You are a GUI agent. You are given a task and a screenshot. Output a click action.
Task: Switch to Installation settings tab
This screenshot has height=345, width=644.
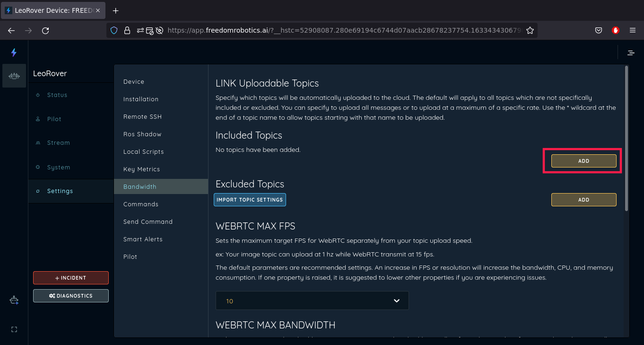click(x=161, y=99)
